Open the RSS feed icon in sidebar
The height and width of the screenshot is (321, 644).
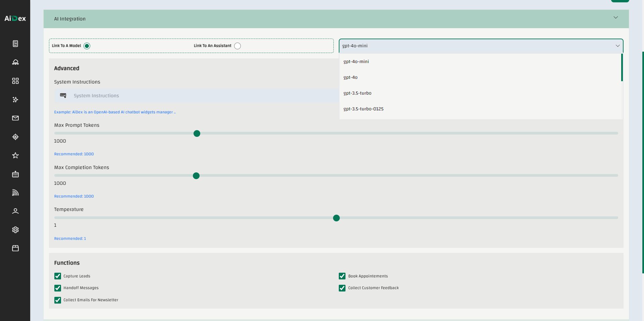pyautogui.click(x=15, y=193)
